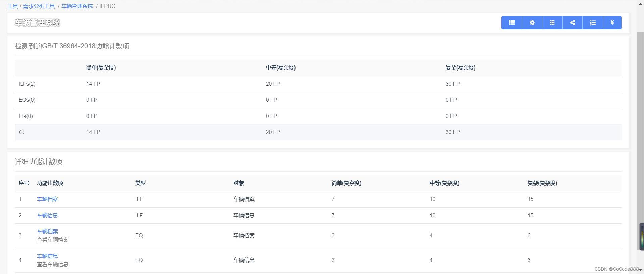
Task: Open the table grid icon button
Action: pos(552,22)
